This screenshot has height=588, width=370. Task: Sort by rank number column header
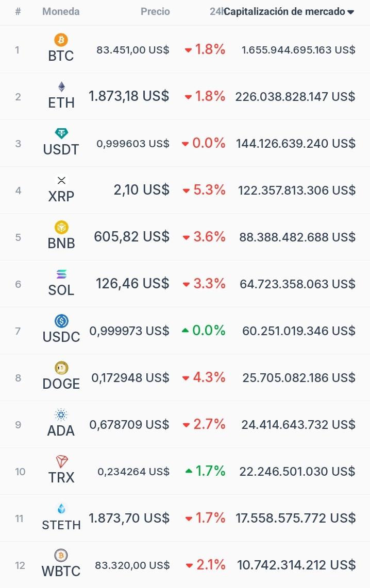click(18, 12)
